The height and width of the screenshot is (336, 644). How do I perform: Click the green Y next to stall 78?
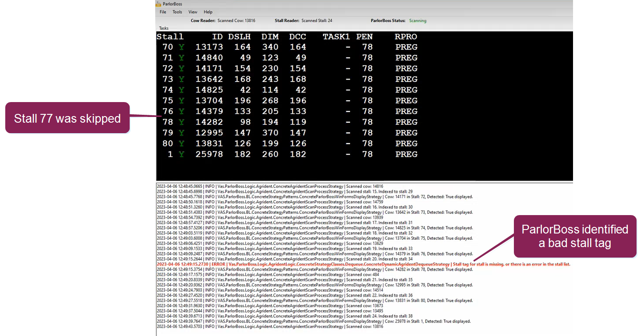(x=181, y=122)
